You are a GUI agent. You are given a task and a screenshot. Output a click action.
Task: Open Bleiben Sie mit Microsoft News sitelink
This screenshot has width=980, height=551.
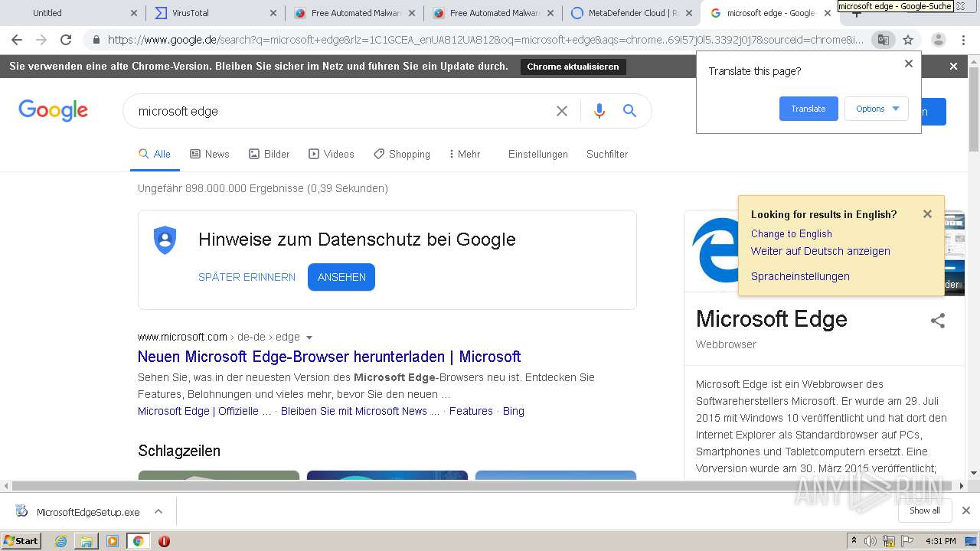(x=361, y=411)
